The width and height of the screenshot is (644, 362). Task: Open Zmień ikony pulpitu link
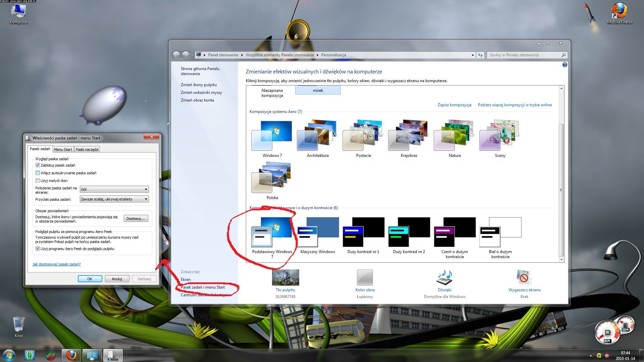(x=199, y=85)
